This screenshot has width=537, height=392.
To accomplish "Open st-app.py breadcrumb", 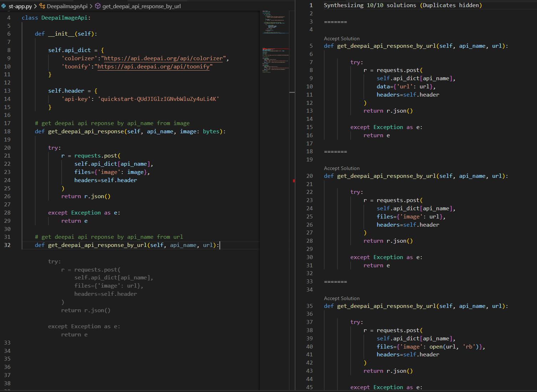I will [20, 6].
